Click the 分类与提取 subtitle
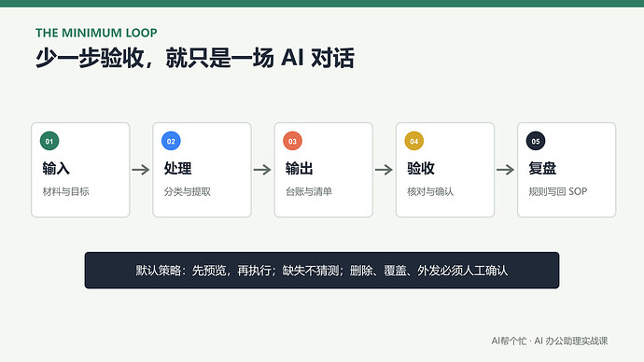 tap(188, 191)
